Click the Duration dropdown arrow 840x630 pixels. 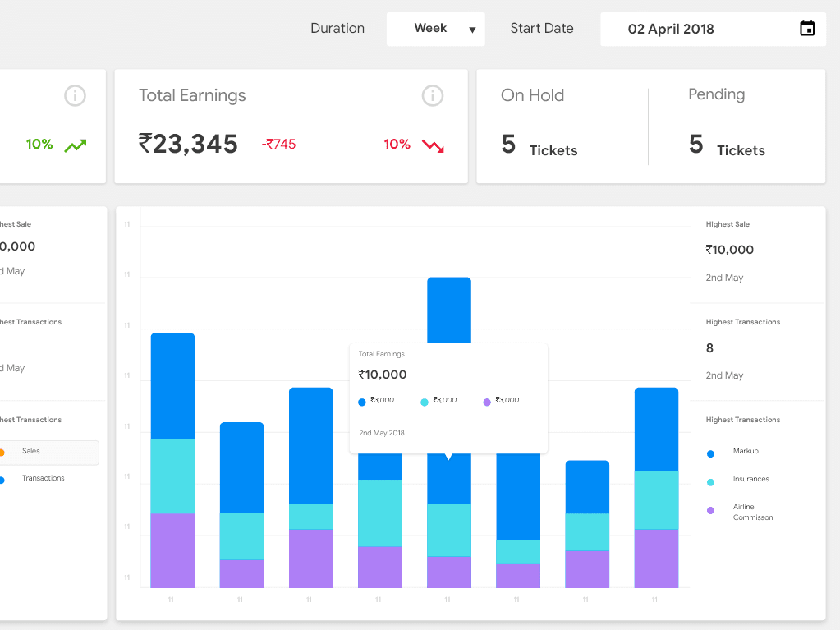tap(472, 30)
